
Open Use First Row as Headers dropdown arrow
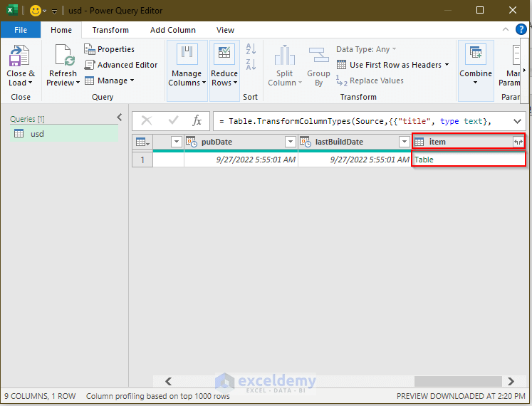point(447,65)
